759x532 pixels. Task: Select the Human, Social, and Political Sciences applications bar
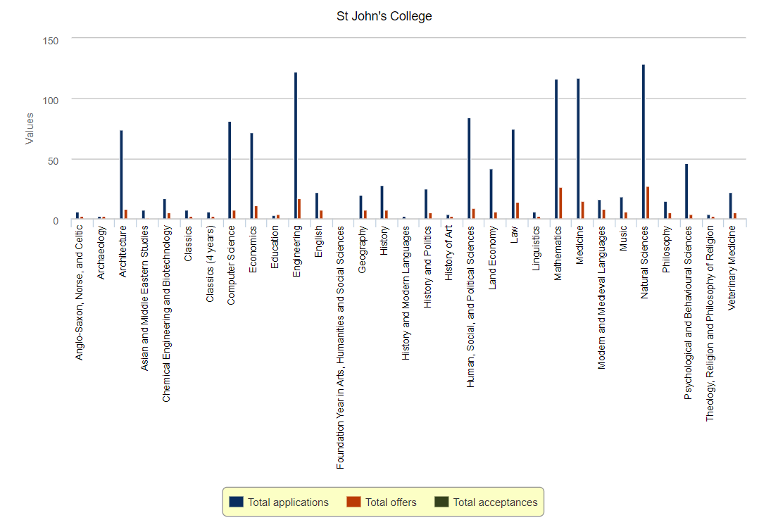(x=469, y=169)
